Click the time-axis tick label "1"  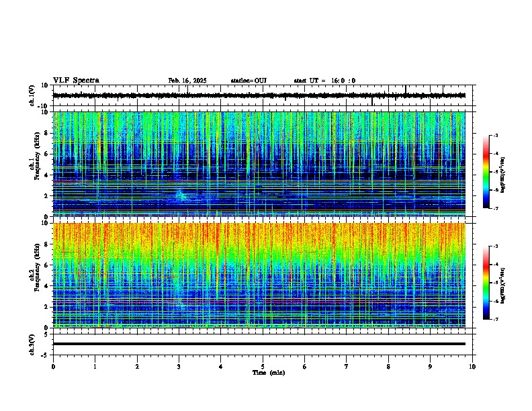[95, 367]
